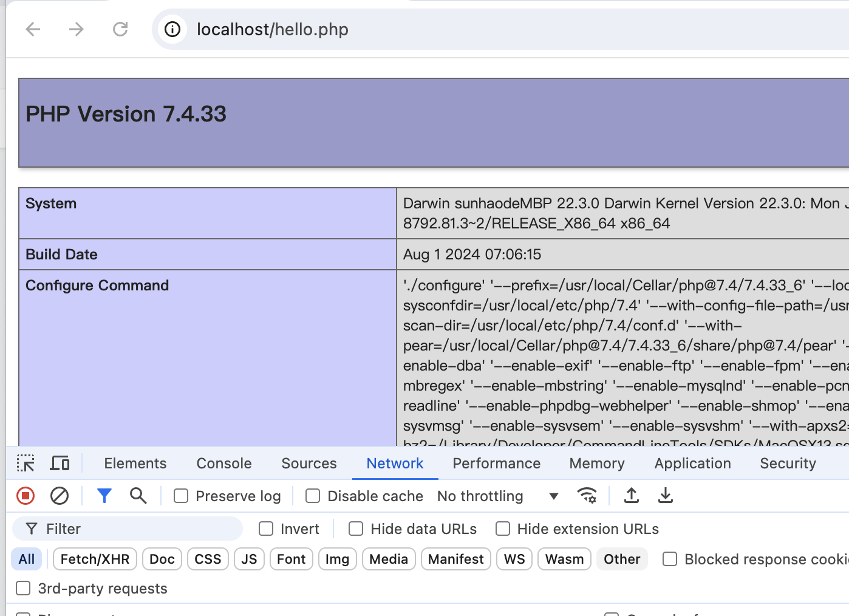Activate the inspect element picker icon
The height and width of the screenshot is (616, 849).
pyautogui.click(x=26, y=464)
